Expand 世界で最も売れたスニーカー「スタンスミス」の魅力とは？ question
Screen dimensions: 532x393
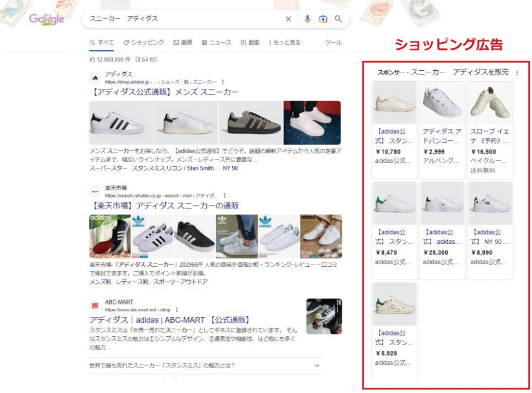point(205,366)
